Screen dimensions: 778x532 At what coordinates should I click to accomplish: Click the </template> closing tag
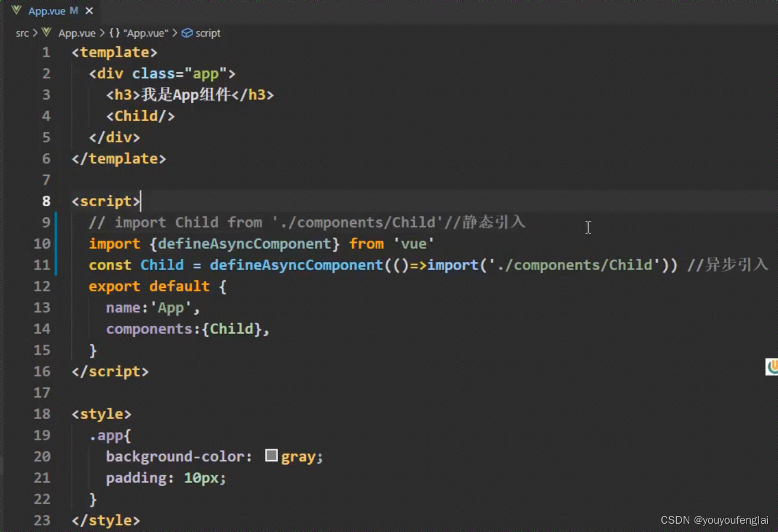[118, 158]
